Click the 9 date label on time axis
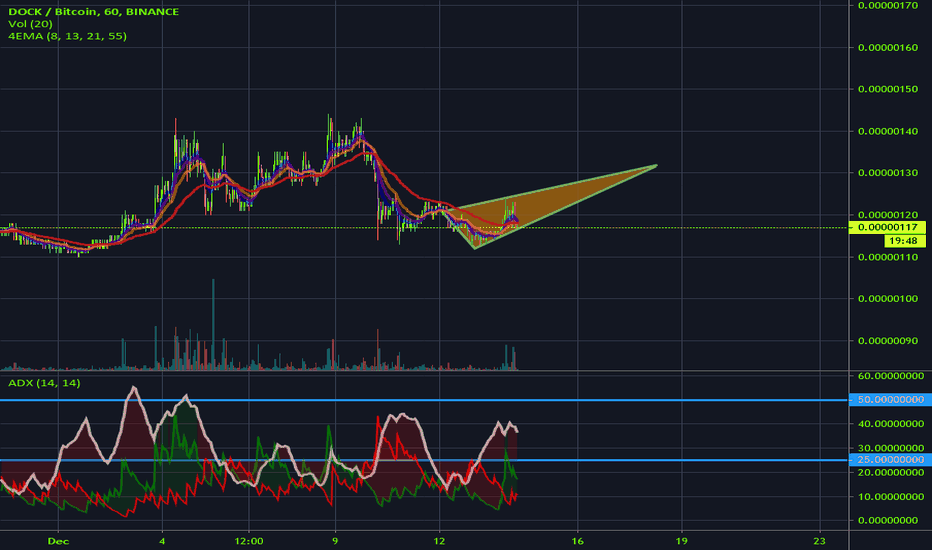Screen dimensions: 932x550 coord(335,541)
